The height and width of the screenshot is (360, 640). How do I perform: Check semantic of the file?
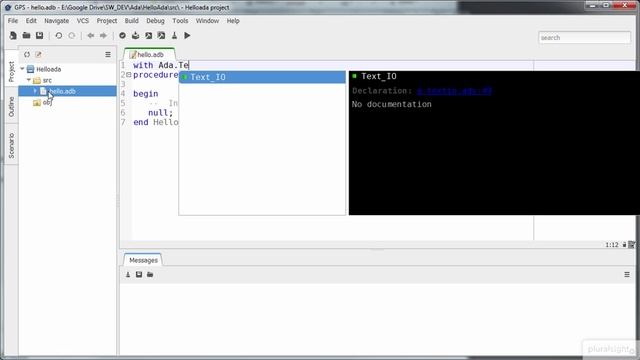click(122, 36)
